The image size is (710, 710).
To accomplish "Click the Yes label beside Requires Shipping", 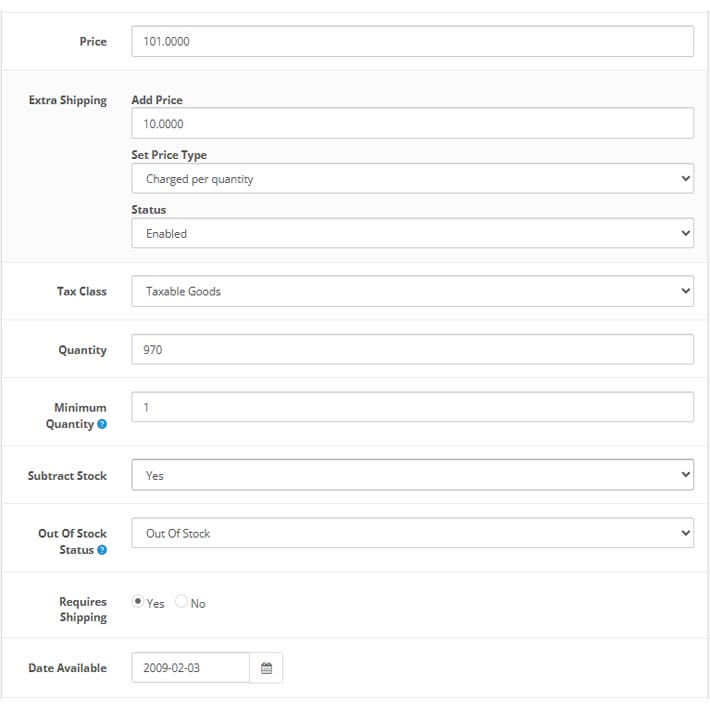I will point(155,604).
